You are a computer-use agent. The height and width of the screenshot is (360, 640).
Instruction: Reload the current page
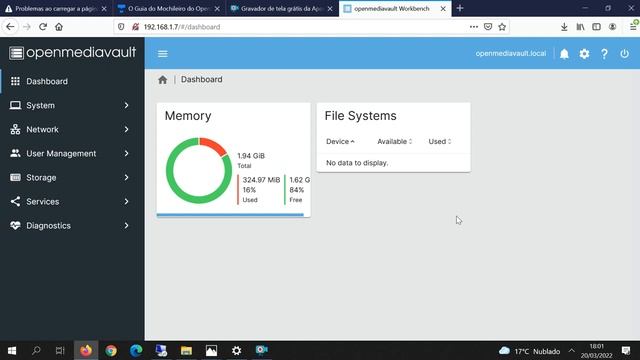(43, 27)
